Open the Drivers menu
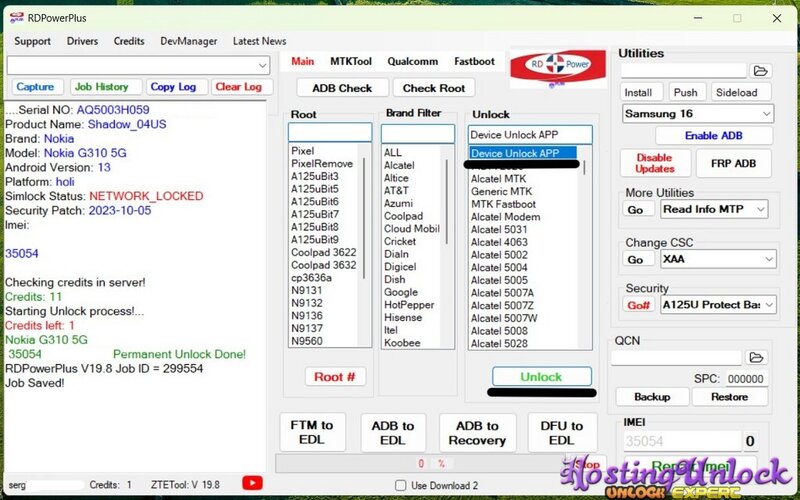This screenshot has width=800, height=500. 82,41
